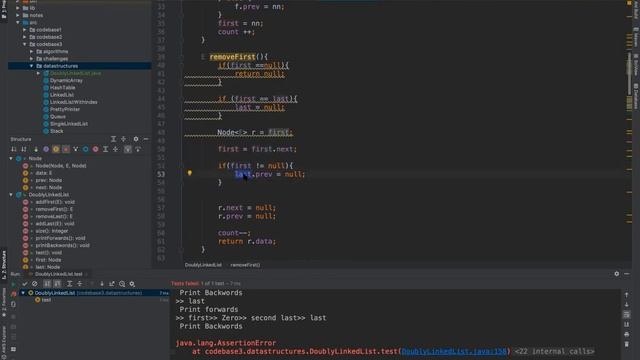Open the SingleLinkedList class
Viewport: 640px width, 360px height.
click(x=68, y=124)
